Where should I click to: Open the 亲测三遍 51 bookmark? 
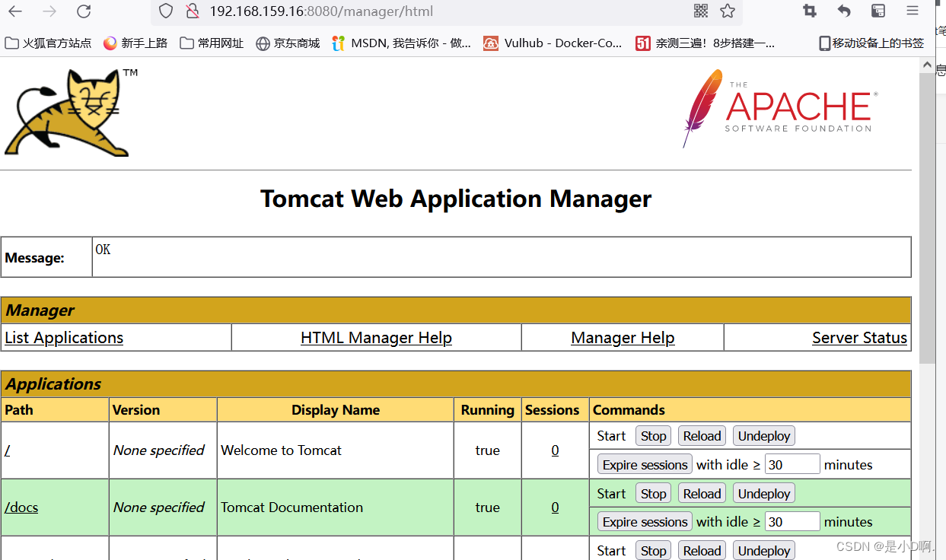706,43
